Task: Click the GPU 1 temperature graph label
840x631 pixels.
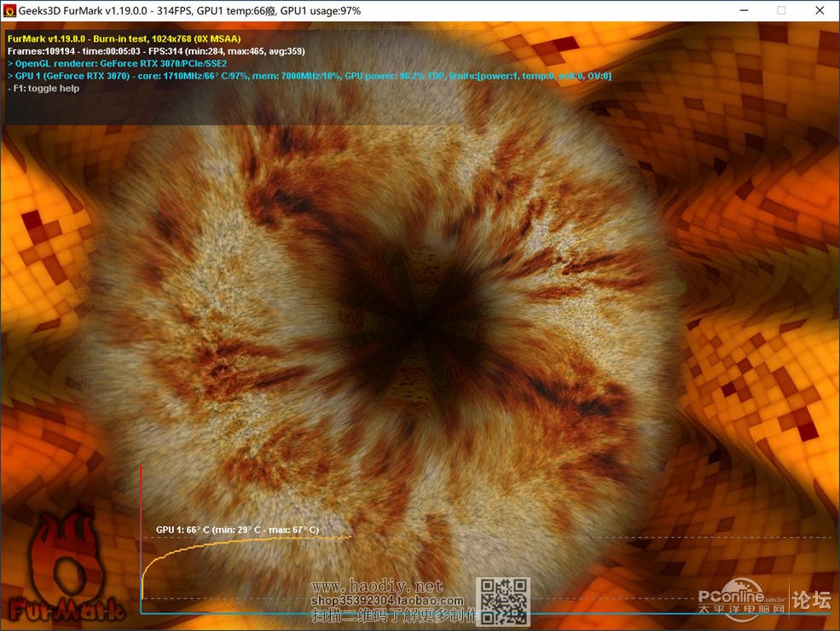Action: 237,530
